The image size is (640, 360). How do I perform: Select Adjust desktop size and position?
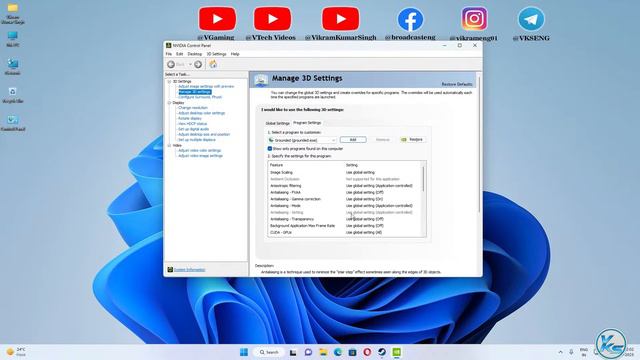pyautogui.click(x=204, y=134)
